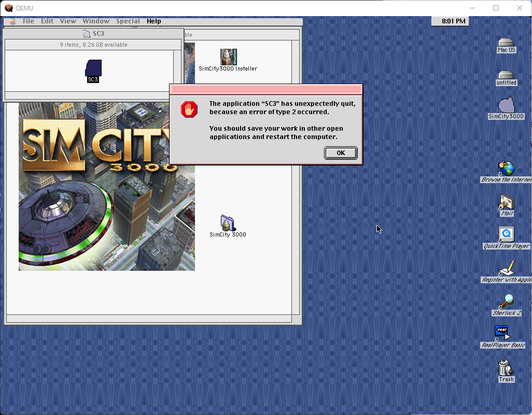Viewport: 532px width, 415px height.
Task: Select the untitled disk icon
Action: [x=506, y=75]
